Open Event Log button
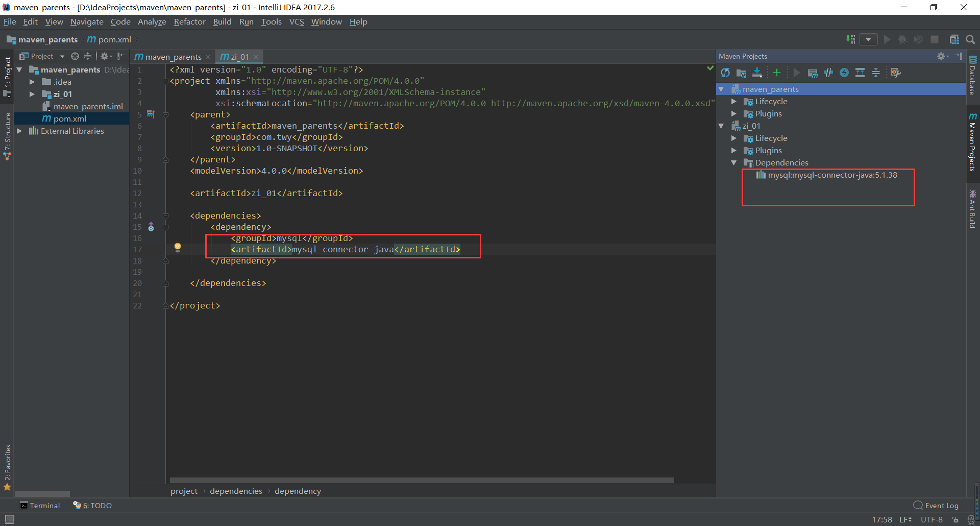 point(936,506)
